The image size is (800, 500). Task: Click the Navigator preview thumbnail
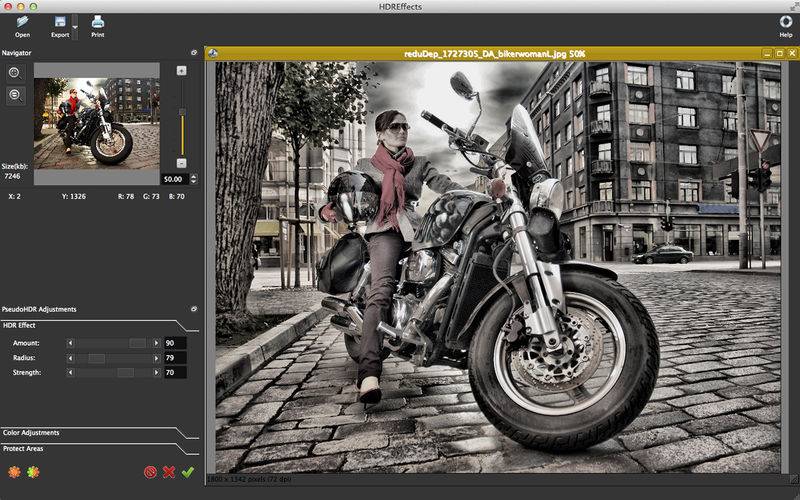click(96, 113)
